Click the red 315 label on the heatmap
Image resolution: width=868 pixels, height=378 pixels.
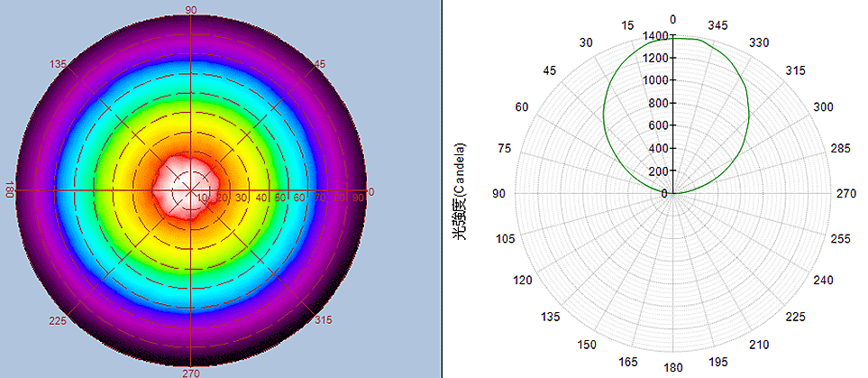[324, 320]
